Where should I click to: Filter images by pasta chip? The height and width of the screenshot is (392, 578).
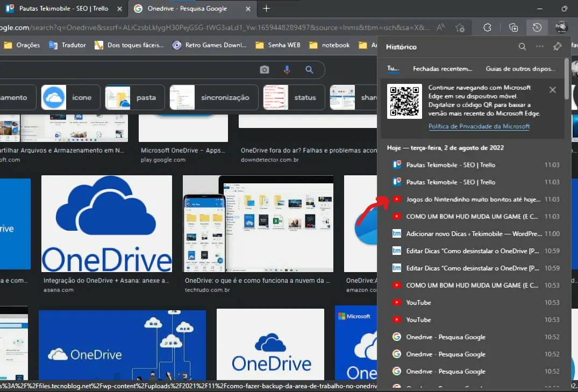(135, 97)
